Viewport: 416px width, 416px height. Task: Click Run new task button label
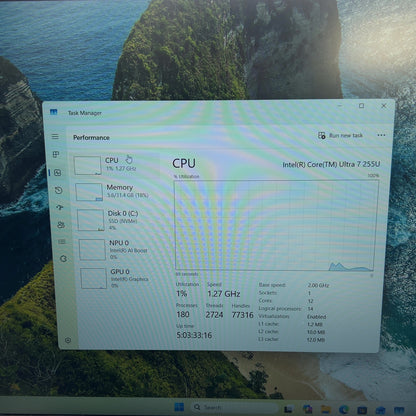tap(346, 135)
